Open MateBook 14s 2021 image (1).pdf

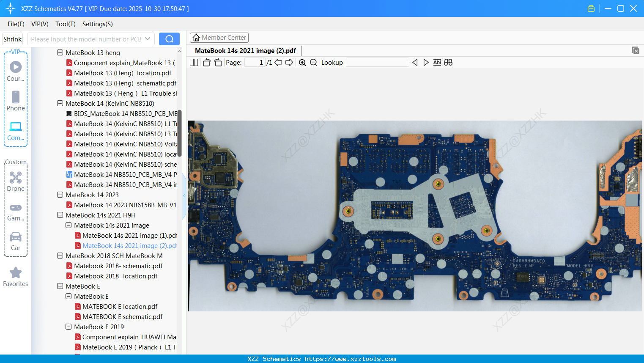[126, 236]
